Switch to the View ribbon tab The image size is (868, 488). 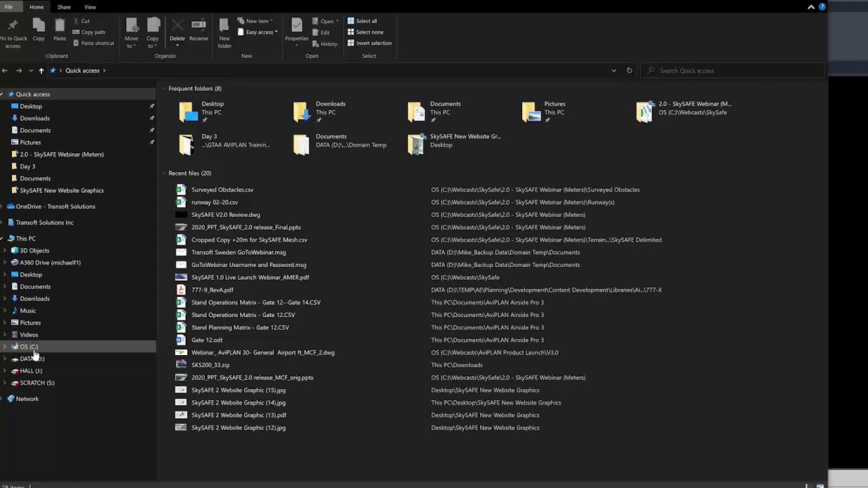tap(90, 7)
